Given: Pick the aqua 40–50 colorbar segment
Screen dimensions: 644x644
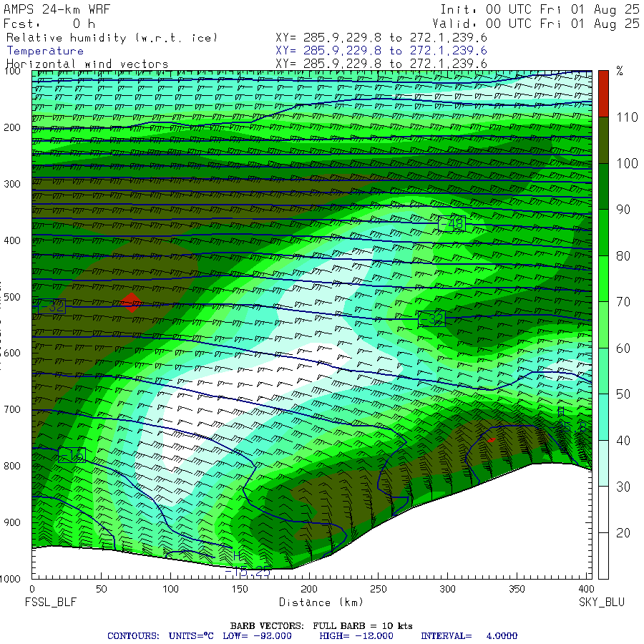Looking at the screenshot, I should 603,417.
